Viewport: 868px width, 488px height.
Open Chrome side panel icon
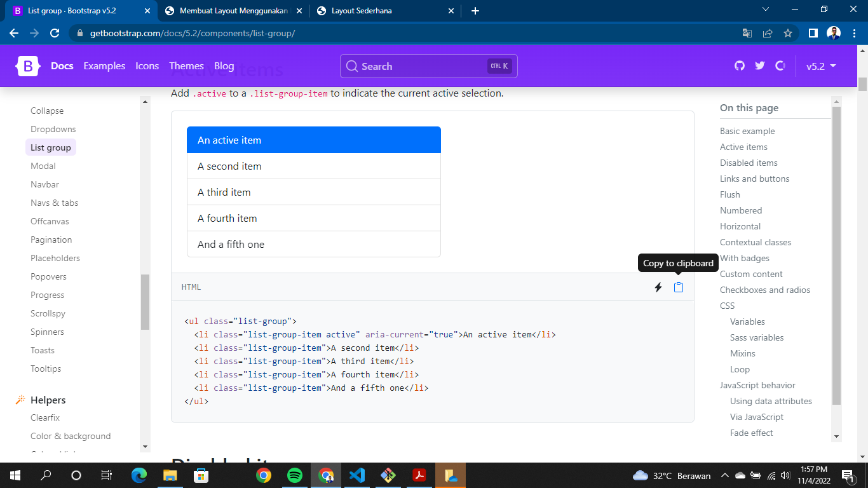click(x=813, y=33)
